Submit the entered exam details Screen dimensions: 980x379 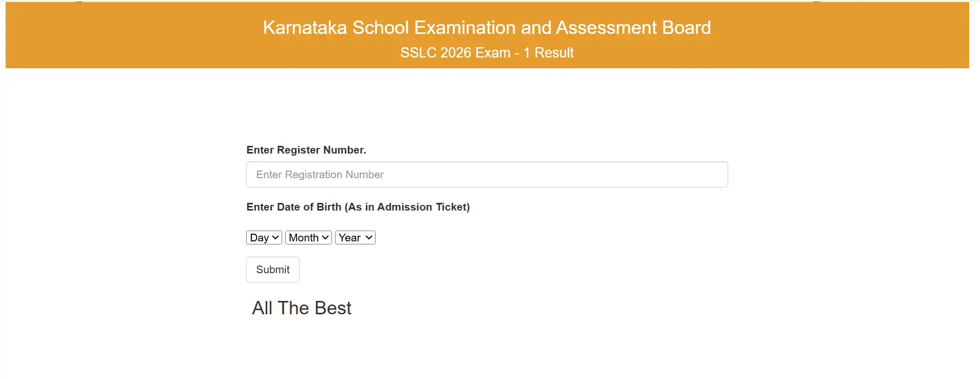272,269
